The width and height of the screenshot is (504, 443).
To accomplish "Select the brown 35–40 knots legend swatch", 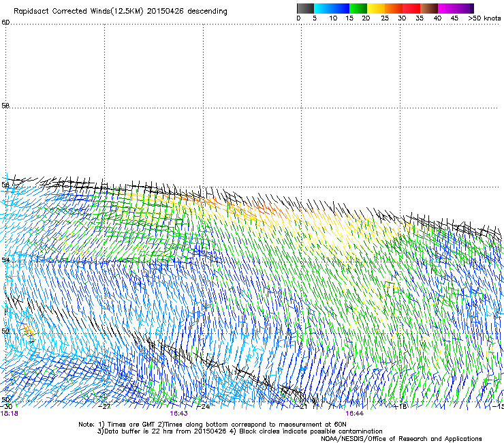I will 429,8.
